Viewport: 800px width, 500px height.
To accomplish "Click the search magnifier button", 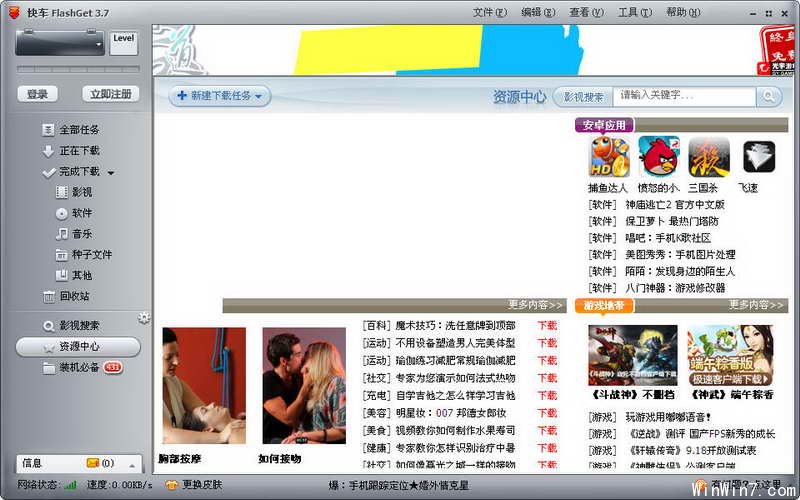I will [x=769, y=96].
